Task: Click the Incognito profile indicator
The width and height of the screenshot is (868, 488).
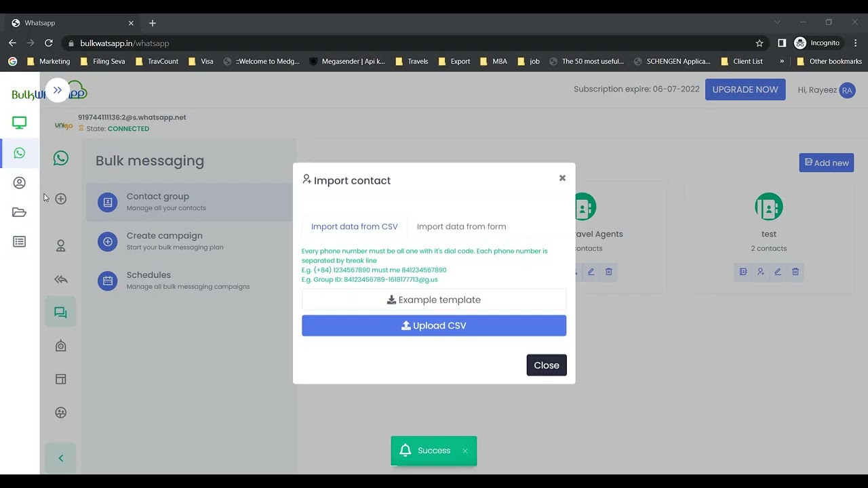Action: click(817, 43)
